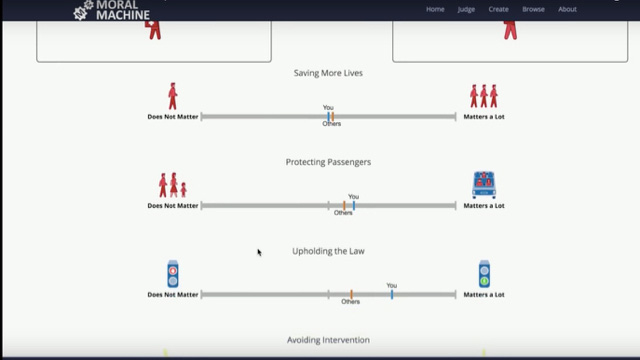The height and width of the screenshot is (360, 640).
Task: Open the About nav link
Action: [567, 9]
